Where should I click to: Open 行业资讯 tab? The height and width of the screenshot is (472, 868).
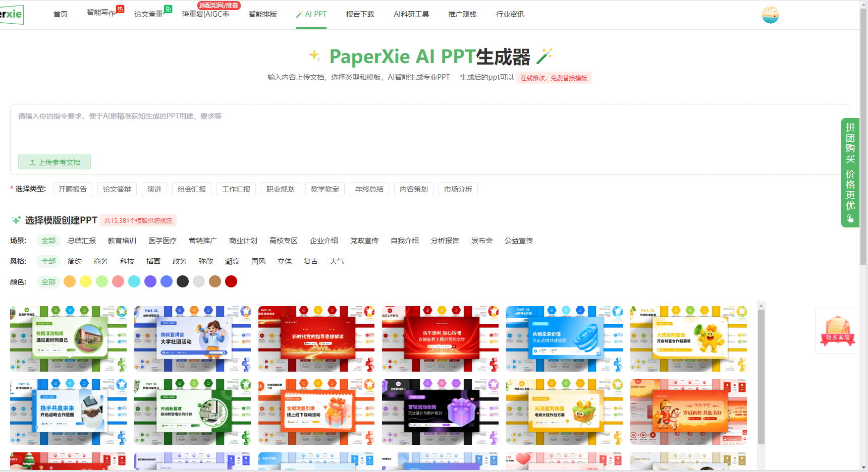pos(510,14)
